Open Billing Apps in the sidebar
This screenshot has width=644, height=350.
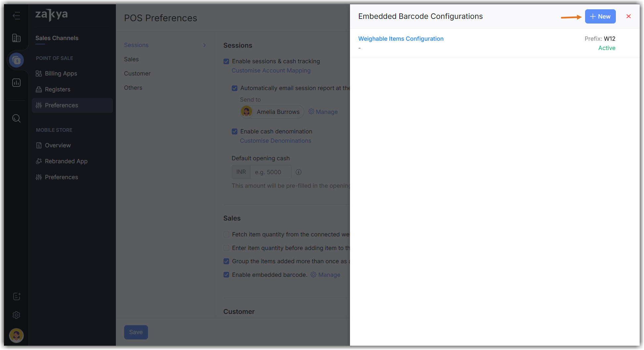coord(61,74)
